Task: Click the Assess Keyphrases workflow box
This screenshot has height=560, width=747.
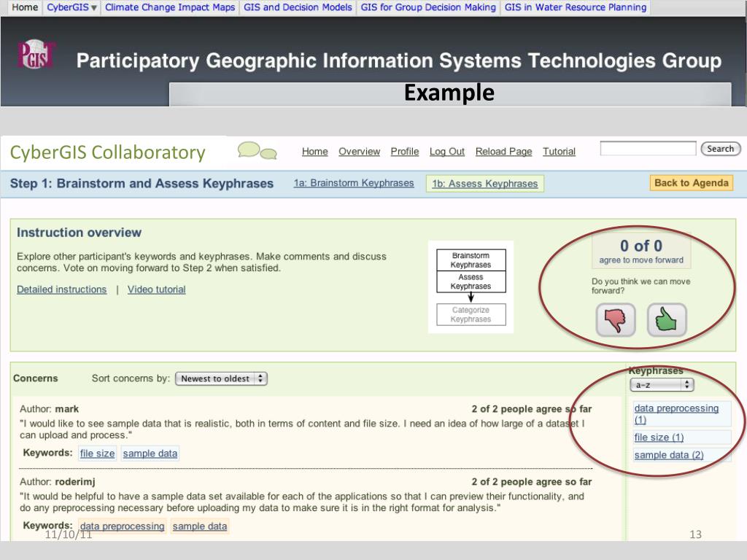Action: tap(471, 281)
